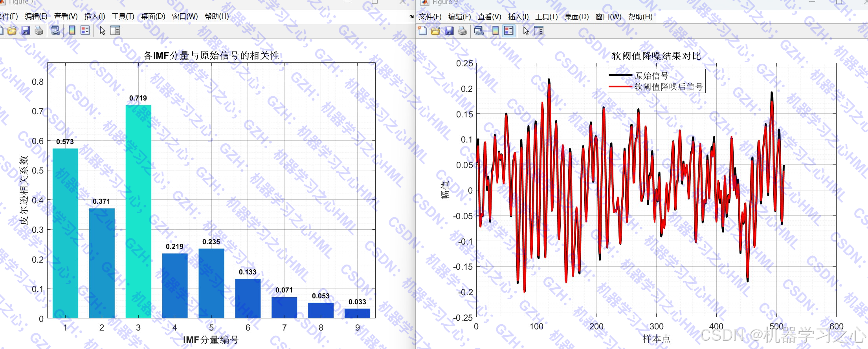The image size is (868, 349).
Task: Save Figure 7 with floppy disk icon
Action: [x=26, y=30]
